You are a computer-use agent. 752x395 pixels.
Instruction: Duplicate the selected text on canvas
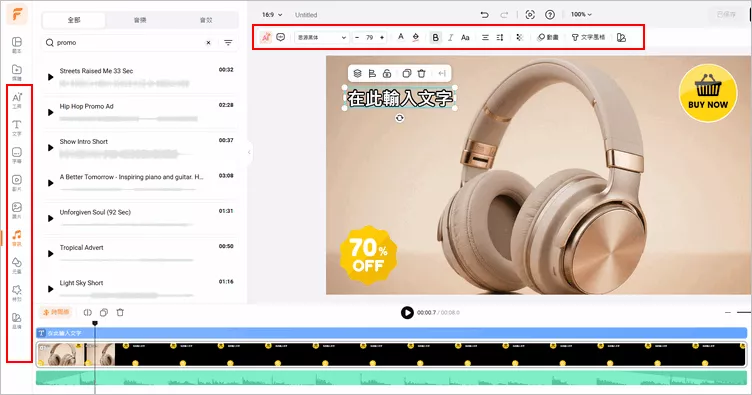coord(407,73)
